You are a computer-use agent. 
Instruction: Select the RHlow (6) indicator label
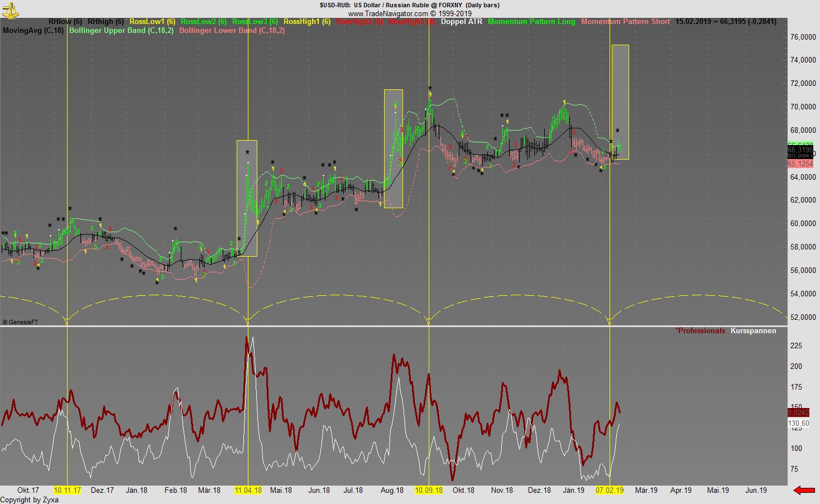point(65,22)
